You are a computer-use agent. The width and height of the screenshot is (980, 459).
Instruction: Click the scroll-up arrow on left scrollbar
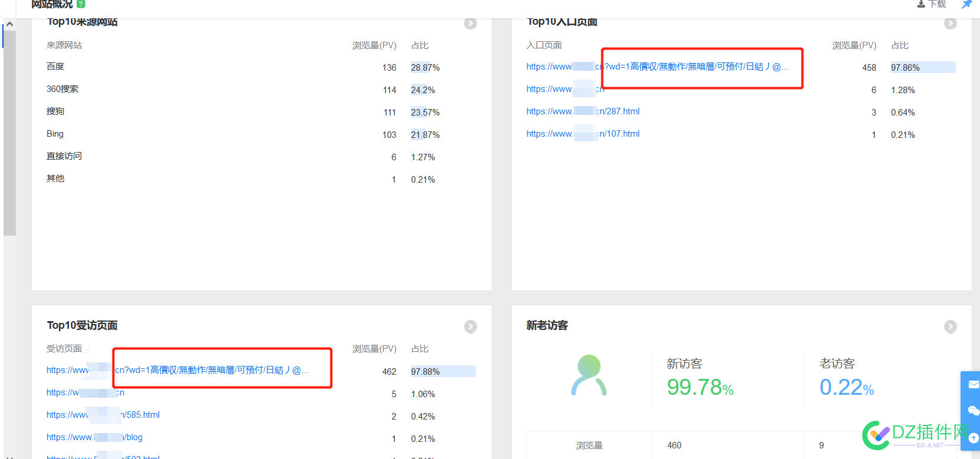tap(9, 24)
